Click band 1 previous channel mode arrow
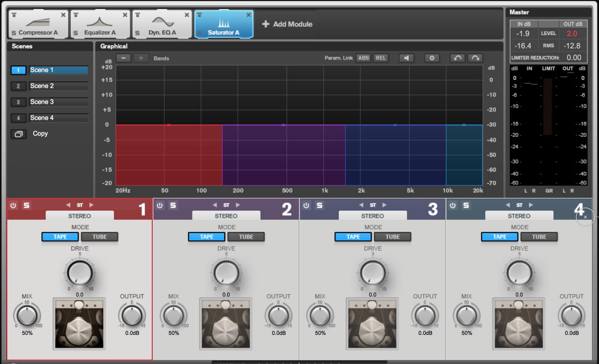 point(68,205)
